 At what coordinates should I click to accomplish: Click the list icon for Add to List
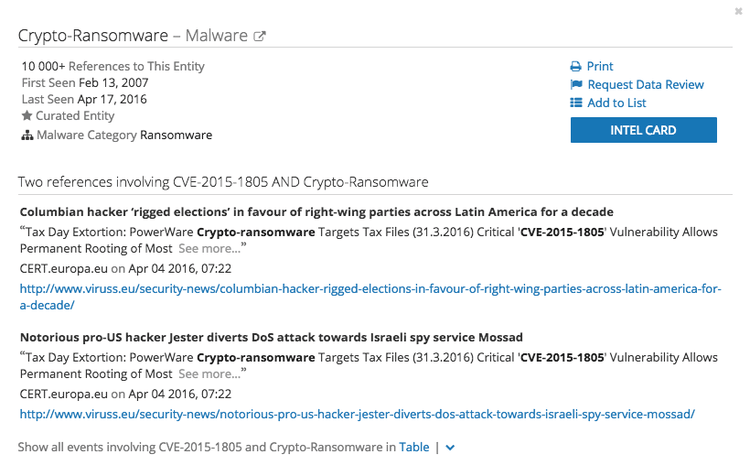[575, 103]
